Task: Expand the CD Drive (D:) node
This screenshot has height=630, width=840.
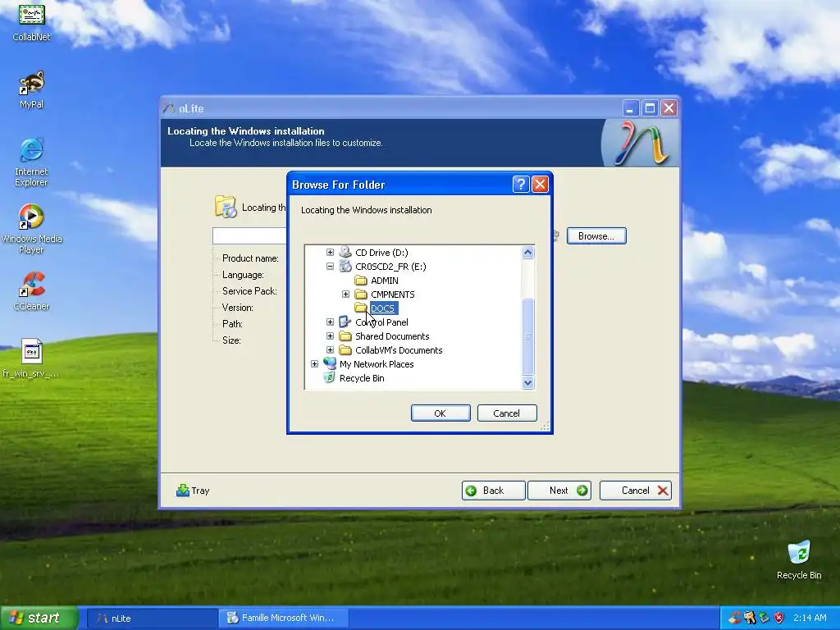Action: tap(330, 253)
